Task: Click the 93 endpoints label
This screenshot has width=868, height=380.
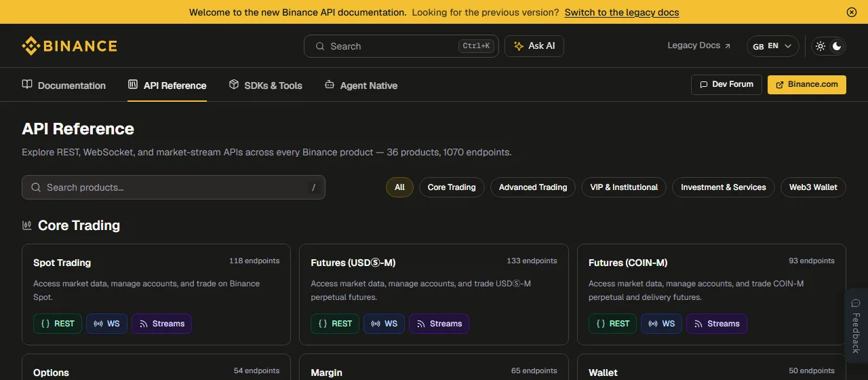Action: pyautogui.click(x=812, y=261)
